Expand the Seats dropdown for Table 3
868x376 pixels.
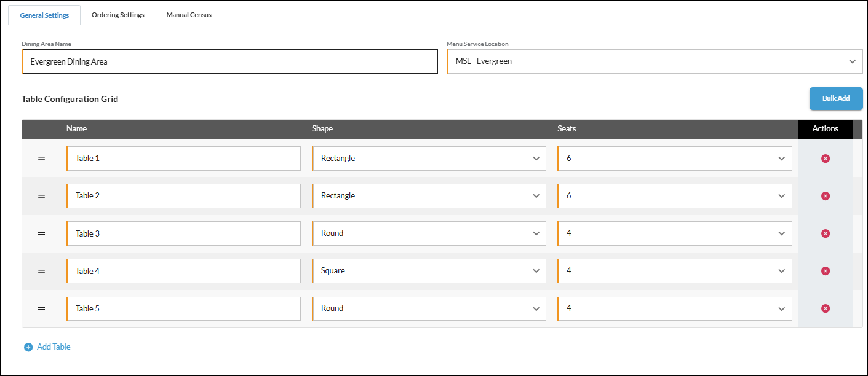[675, 233]
